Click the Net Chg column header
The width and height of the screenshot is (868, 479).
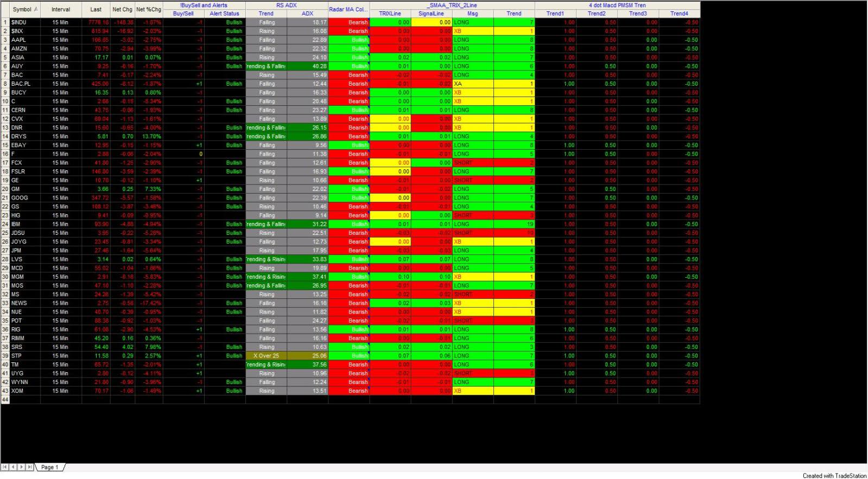(123, 9)
